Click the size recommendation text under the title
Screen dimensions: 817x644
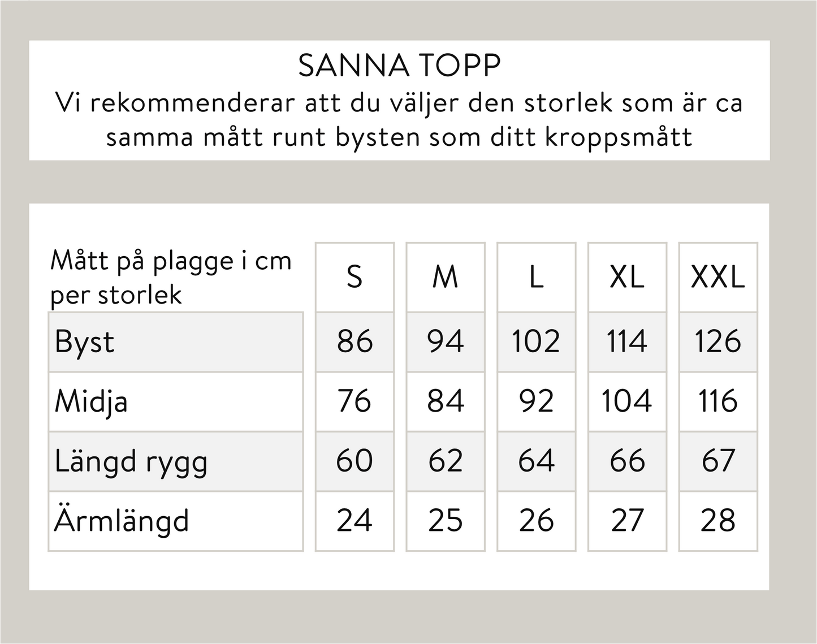point(399,120)
